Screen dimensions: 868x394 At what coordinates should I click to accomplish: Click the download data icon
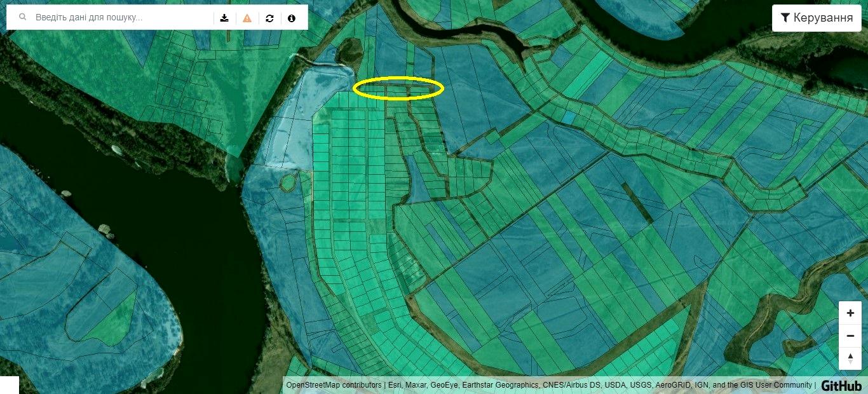(224, 18)
